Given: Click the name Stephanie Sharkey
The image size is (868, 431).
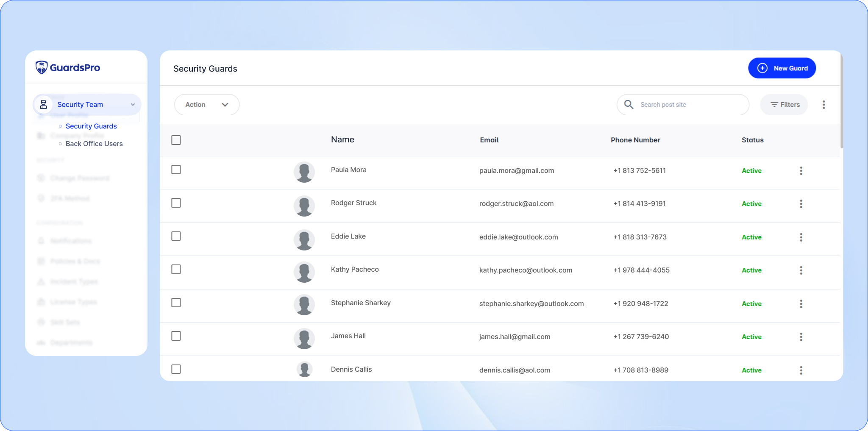Looking at the screenshot, I should coord(361,303).
